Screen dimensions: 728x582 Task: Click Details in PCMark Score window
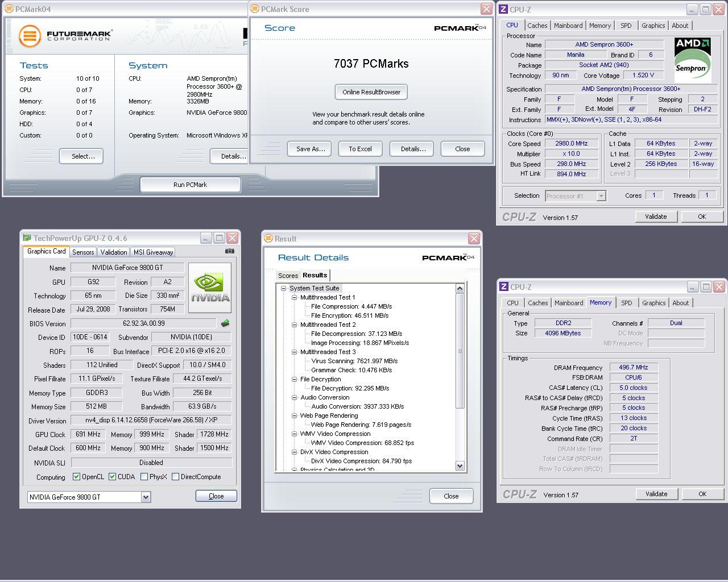[x=413, y=149]
